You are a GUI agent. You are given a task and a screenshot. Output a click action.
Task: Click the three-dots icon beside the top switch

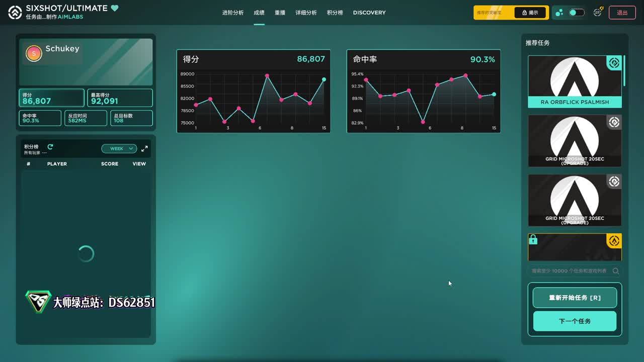tap(559, 13)
